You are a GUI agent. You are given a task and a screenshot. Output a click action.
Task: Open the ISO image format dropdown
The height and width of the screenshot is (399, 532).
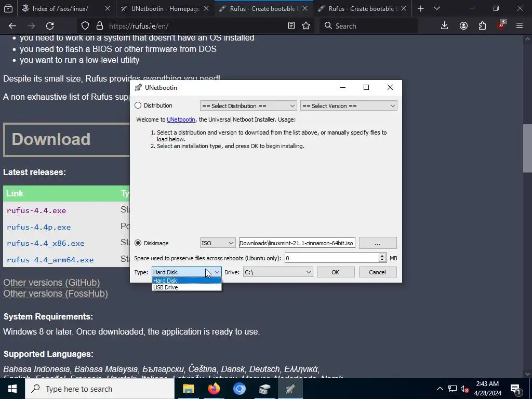click(x=218, y=243)
